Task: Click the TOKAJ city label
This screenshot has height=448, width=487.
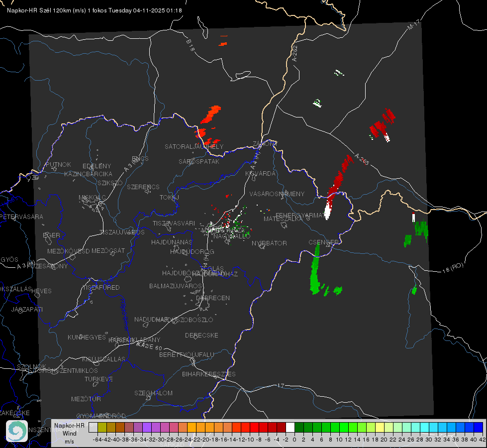Action: pos(169,198)
